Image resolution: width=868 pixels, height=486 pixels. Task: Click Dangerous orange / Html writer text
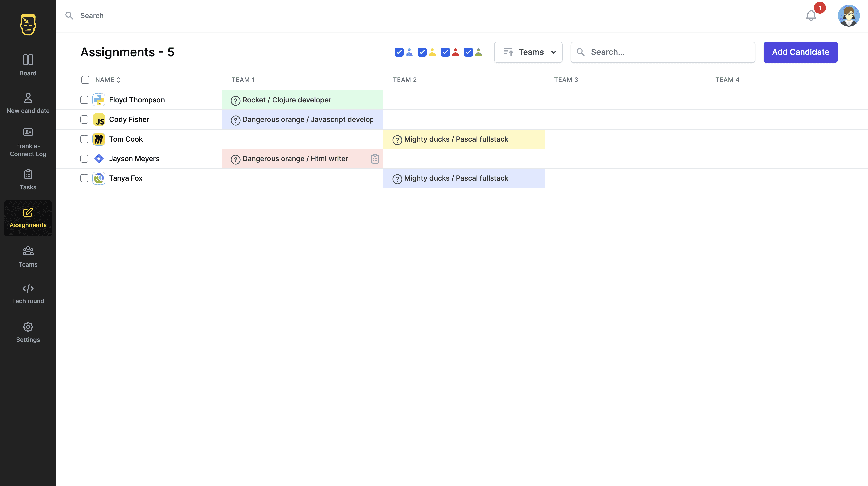[295, 159]
